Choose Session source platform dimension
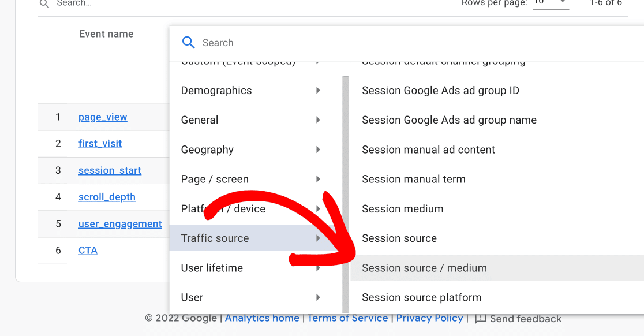 point(421,297)
